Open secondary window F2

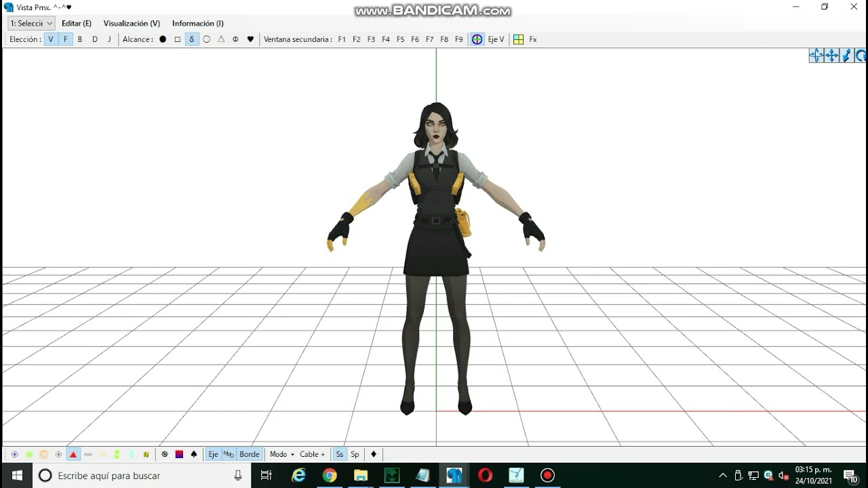pyautogui.click(x=357, y=39)
